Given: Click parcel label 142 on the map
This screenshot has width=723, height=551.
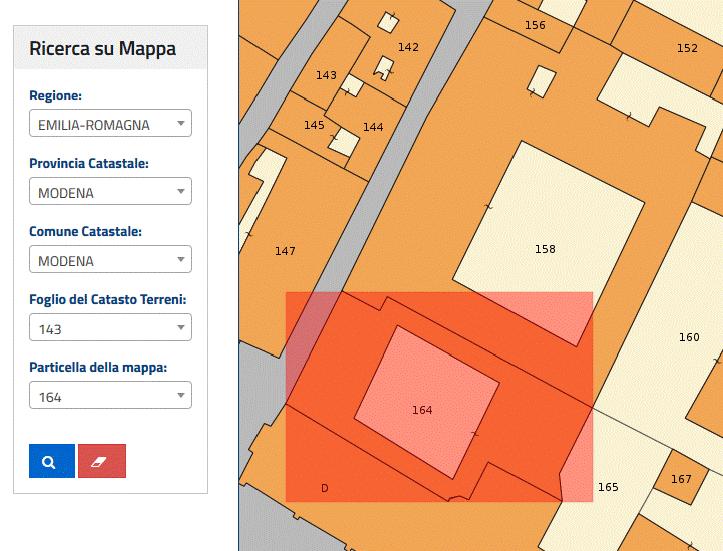Looking at the screenshot, I should (x=408, y=47).
